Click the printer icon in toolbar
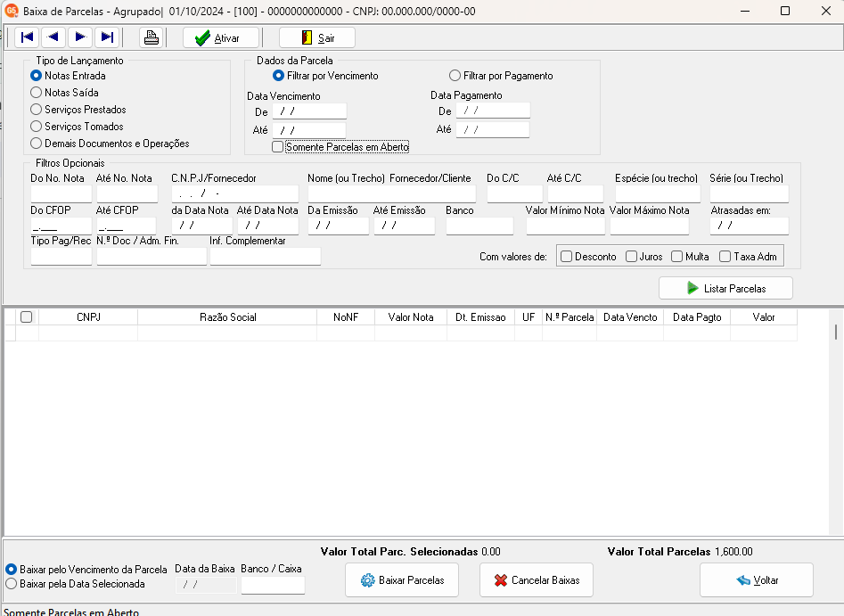 point(152,37)
